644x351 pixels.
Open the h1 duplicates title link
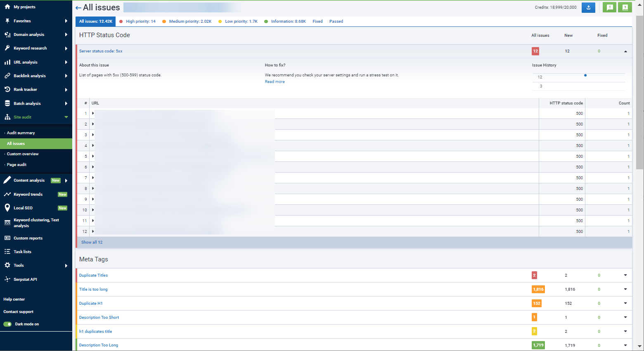[x=95, y=332]
